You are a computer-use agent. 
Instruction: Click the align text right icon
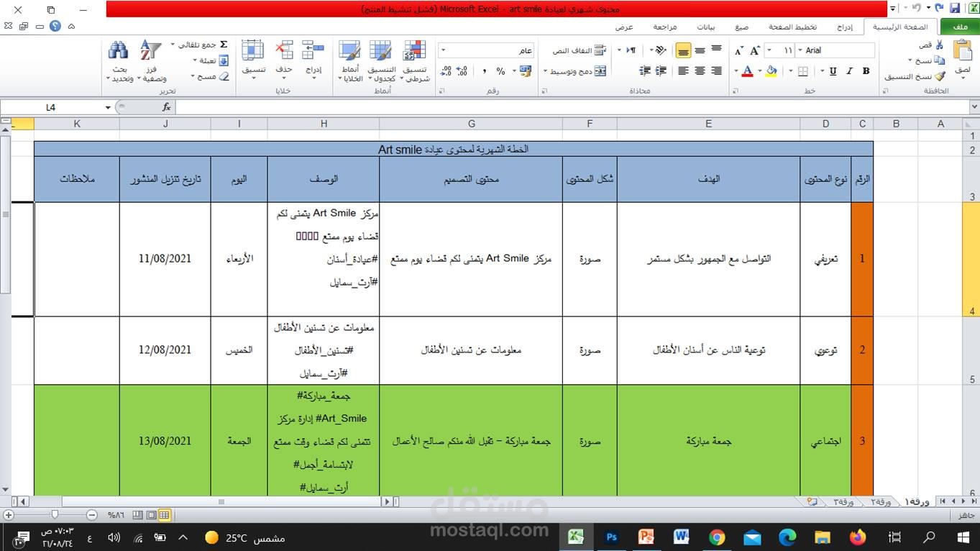(716, 71)
